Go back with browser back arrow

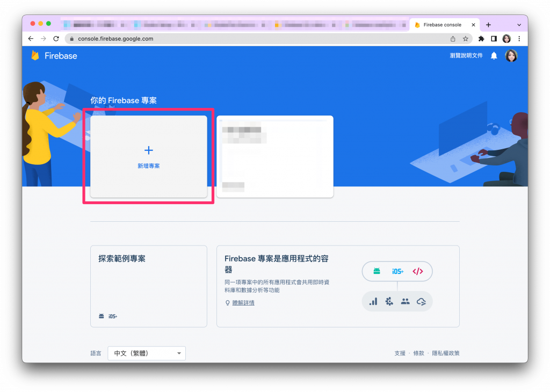tap(31, 39)
